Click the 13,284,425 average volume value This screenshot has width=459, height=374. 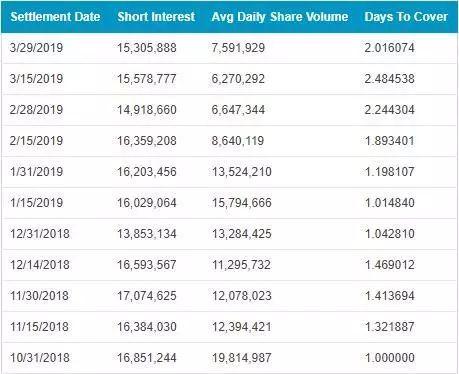(242, 234)
